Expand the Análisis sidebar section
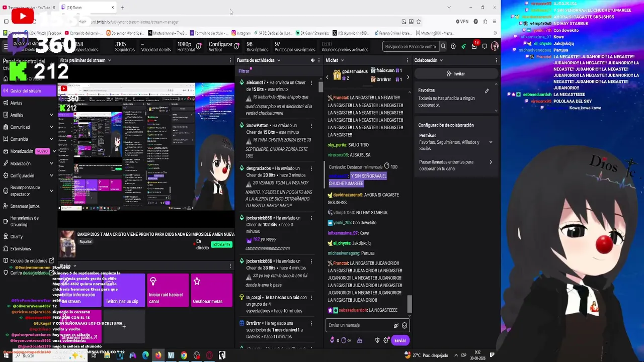This screenshot has height=362, width=644. [x=51, y=115]
